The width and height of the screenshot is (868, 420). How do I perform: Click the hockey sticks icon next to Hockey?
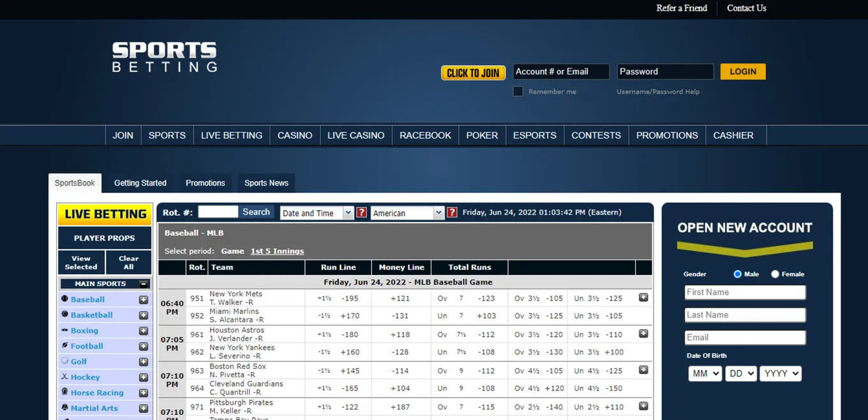[64, 377]
